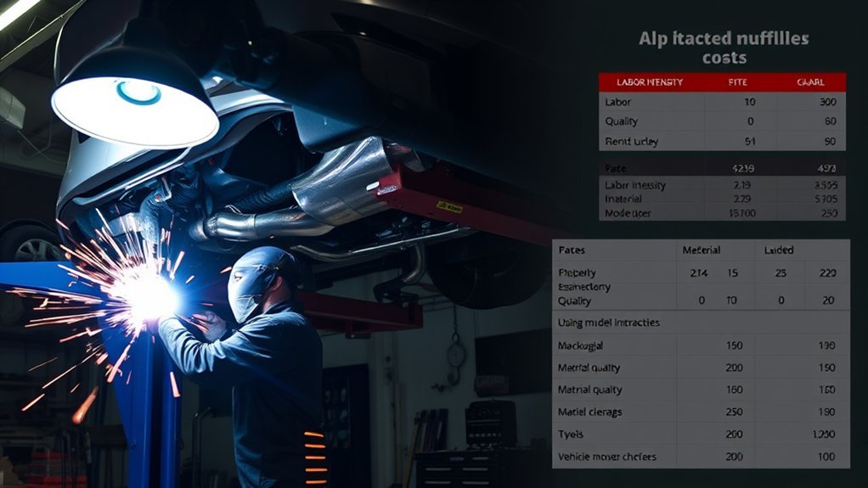
Task: Click 'Quality' label in the lower table
Action: pos(575,301)
